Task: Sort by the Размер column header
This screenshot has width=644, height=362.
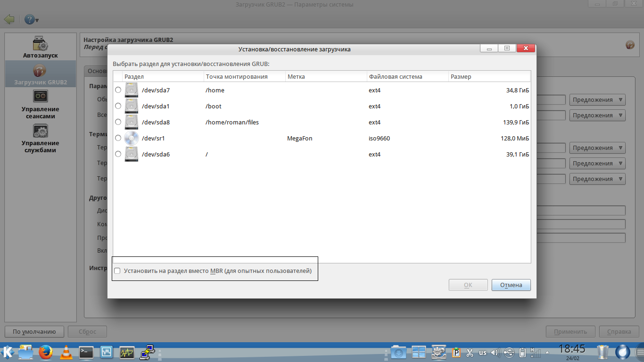Action: (x=489, y=76)
